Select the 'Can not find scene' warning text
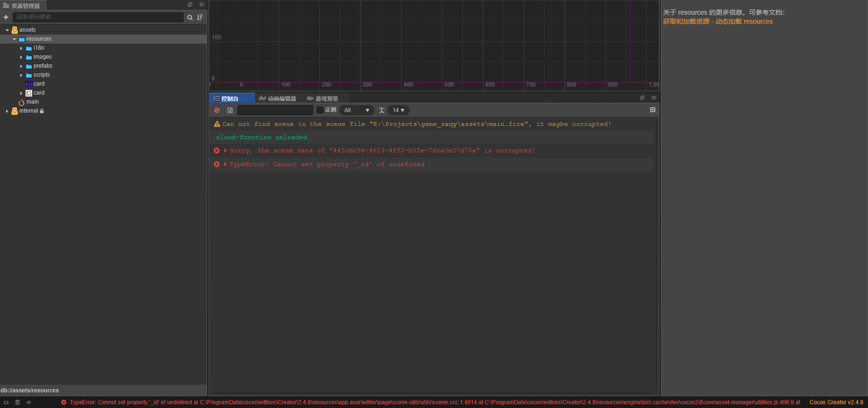 point(417,124)
